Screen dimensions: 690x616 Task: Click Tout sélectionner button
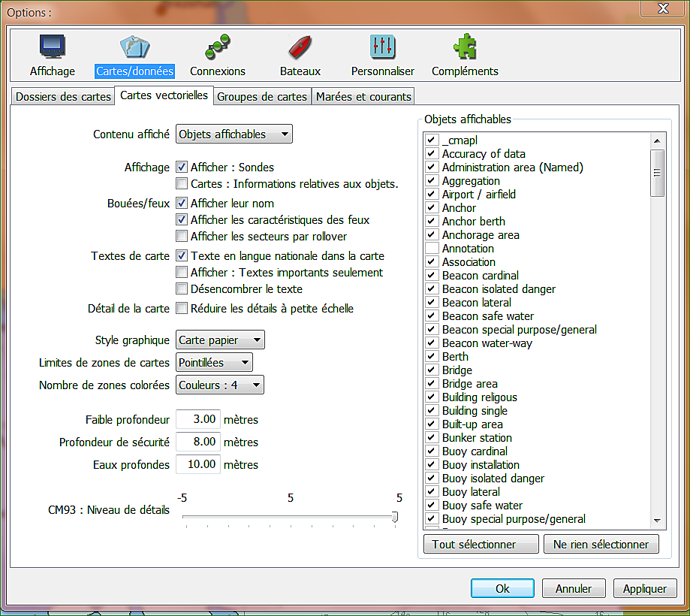click(481, 544)
